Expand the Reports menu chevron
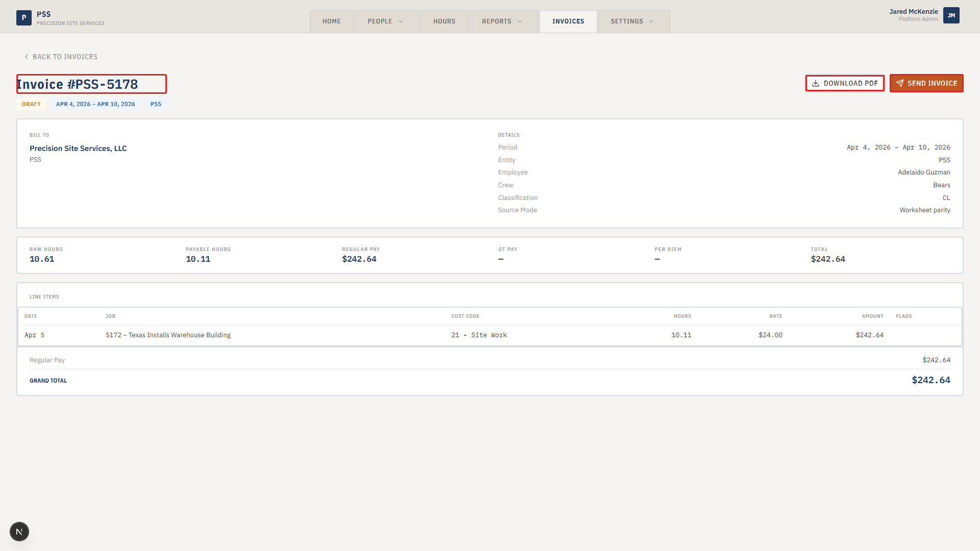Viewport: 980px width, 551px height. [x=520, y=21]
